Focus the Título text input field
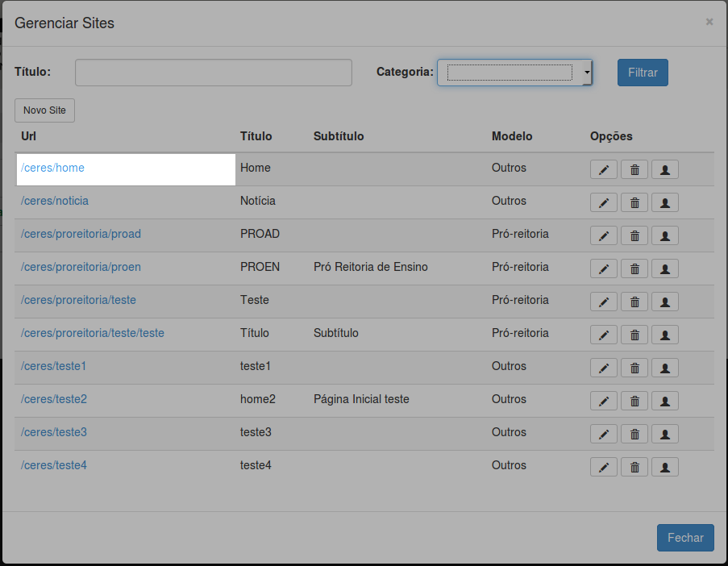Image resolution: width=728 pixels, height=566 pixels. [214, 73]
